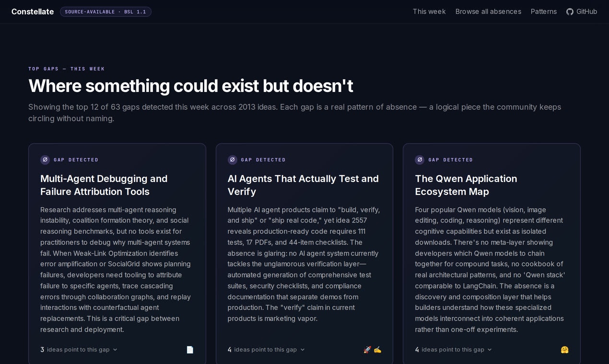
Task: Open the ideas list on the Qwen Ecosystem card
Action: pos(453,350)
